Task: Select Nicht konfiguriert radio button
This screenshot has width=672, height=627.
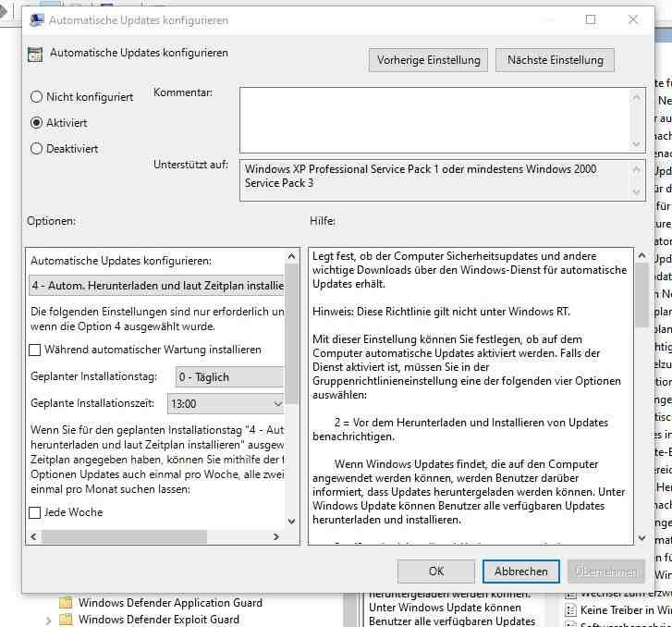Action: click(36, 97)
